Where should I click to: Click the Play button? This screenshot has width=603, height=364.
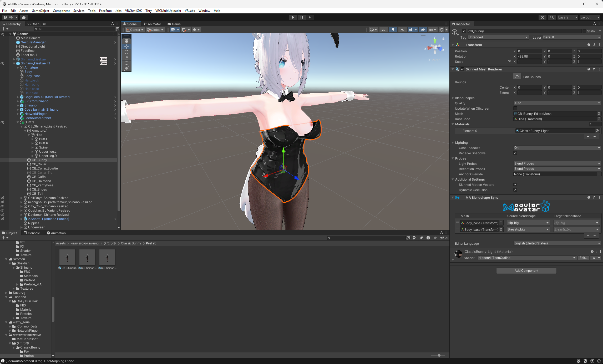point(293,17)
